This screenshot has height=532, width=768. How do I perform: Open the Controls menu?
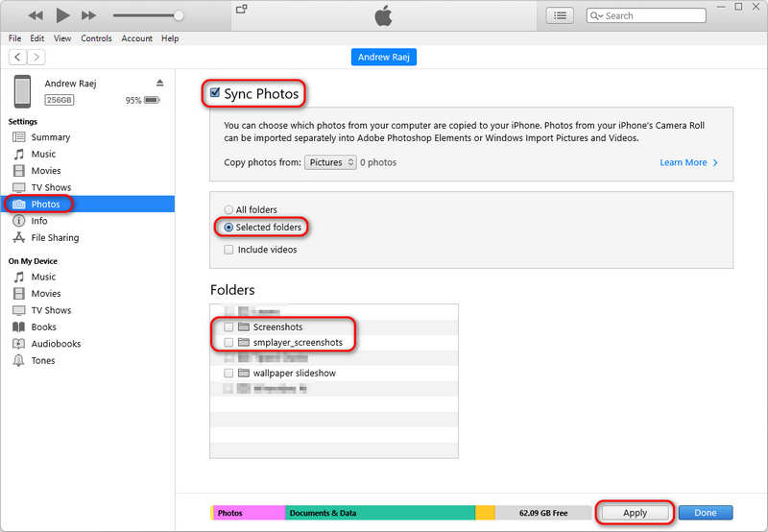pyautogui.click(x=97, y=38)
